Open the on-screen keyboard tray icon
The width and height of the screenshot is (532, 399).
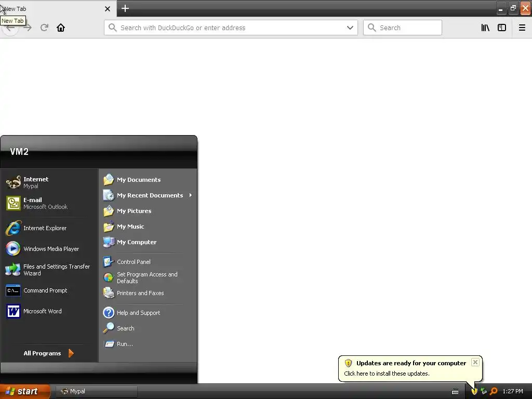point(455,392)
